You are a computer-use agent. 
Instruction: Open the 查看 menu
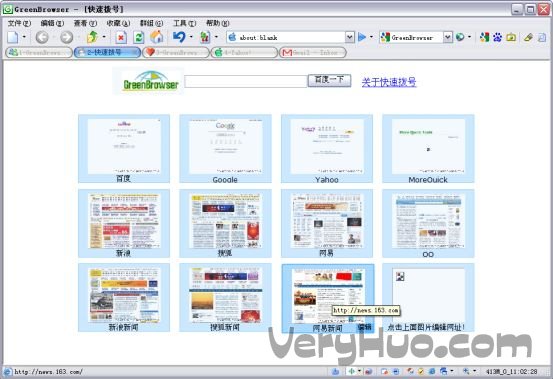[x=85, y=23]
